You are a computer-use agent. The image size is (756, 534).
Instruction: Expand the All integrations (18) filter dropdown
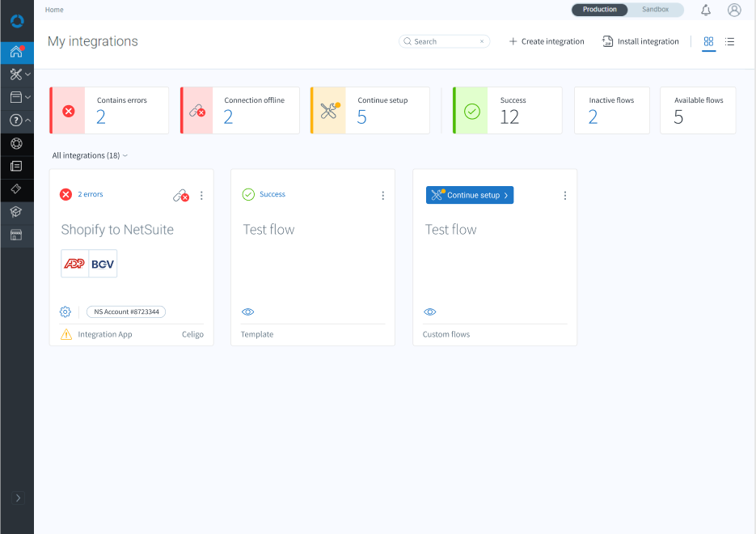(90, 155)
